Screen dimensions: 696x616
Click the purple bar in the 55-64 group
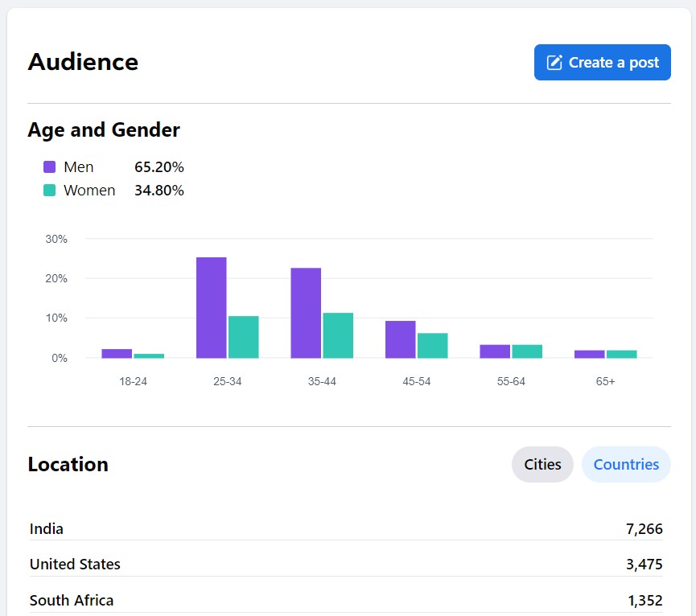494,351
